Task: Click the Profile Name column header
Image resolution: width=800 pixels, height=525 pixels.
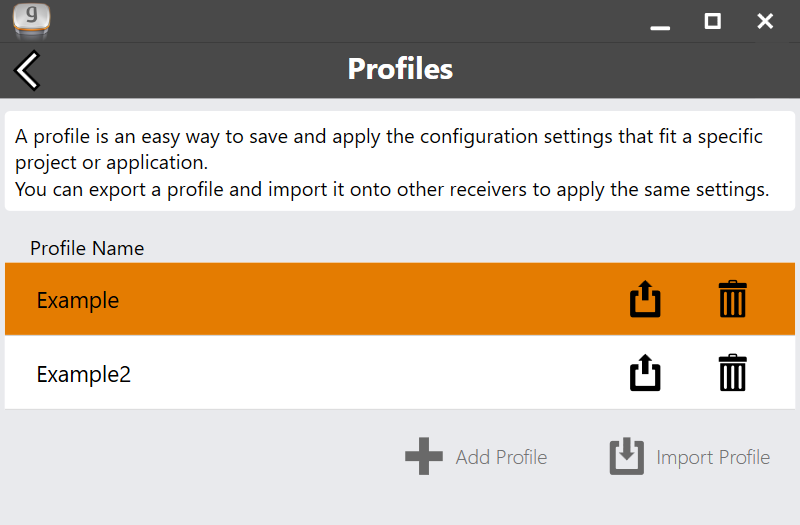Action: click(87, 248)
